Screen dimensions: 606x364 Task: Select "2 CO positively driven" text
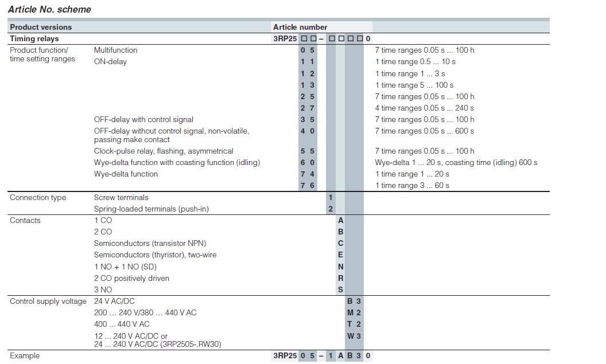coord(131,279)
